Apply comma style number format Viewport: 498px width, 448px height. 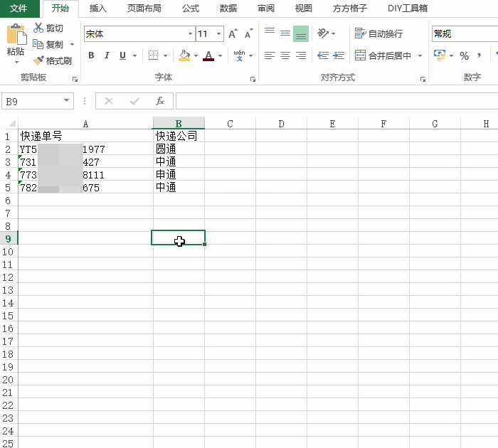click(x=479, y=55)
